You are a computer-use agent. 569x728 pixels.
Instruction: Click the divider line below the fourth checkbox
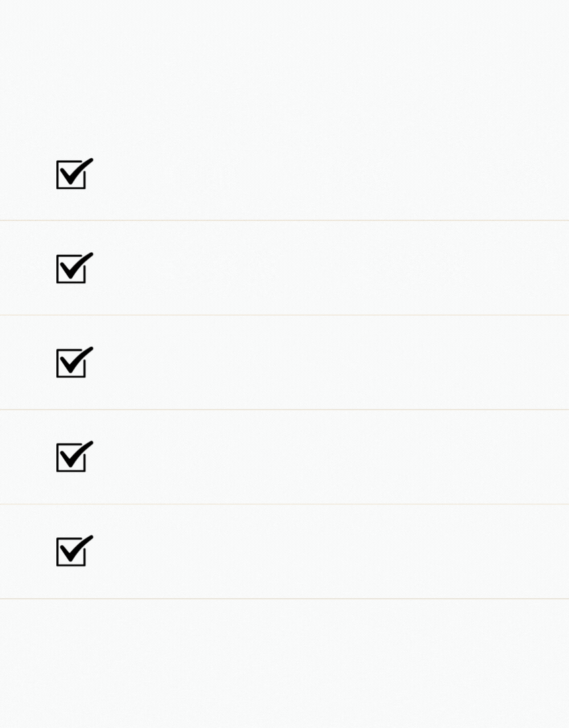coord(284,504)
